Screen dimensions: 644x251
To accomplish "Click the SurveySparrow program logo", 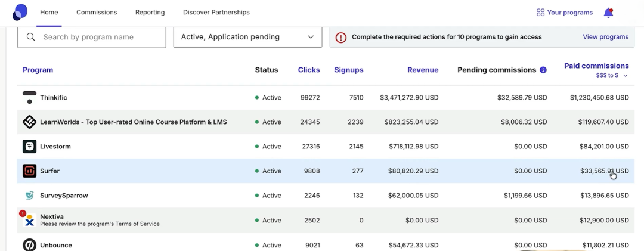I will coord(29,196).
